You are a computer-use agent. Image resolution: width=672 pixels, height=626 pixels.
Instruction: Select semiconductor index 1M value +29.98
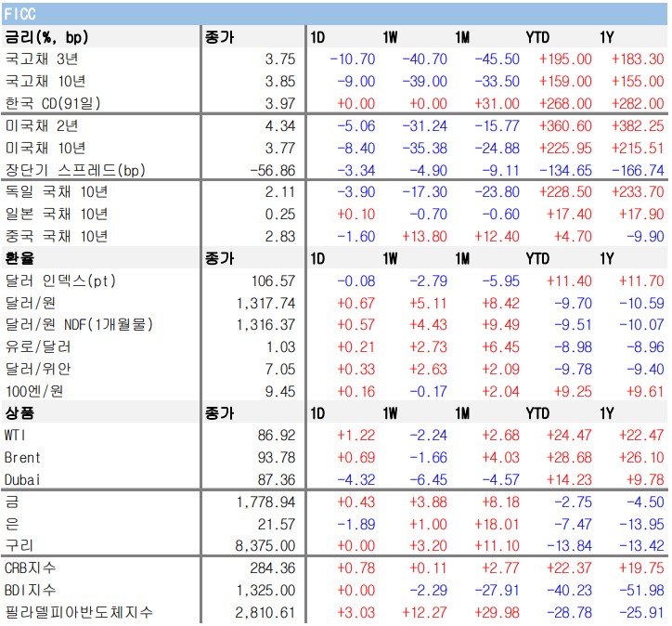point(497,613)
